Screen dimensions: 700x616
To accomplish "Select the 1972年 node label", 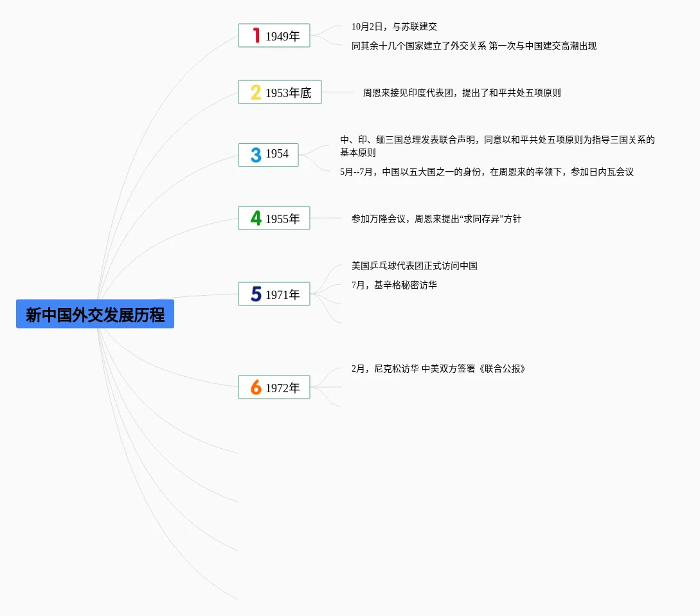I will pos(283,388).
